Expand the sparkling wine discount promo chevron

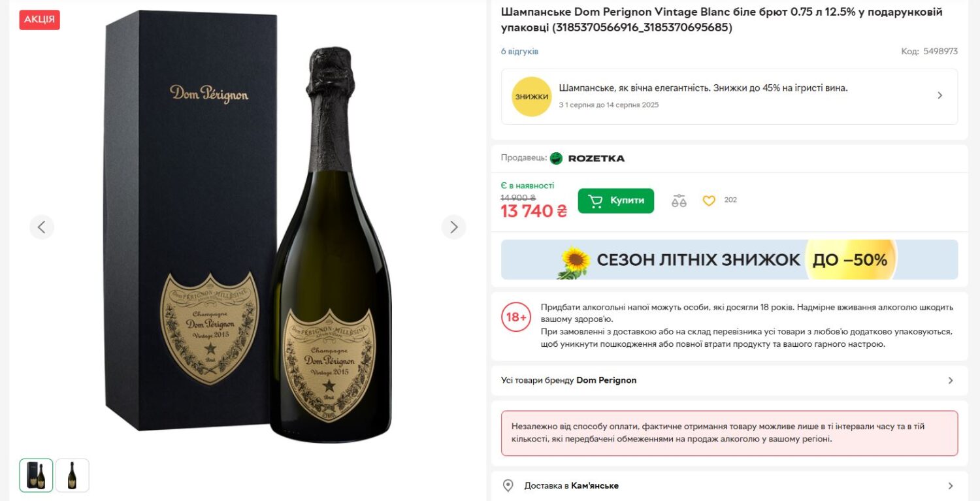(x=939, y=95)
